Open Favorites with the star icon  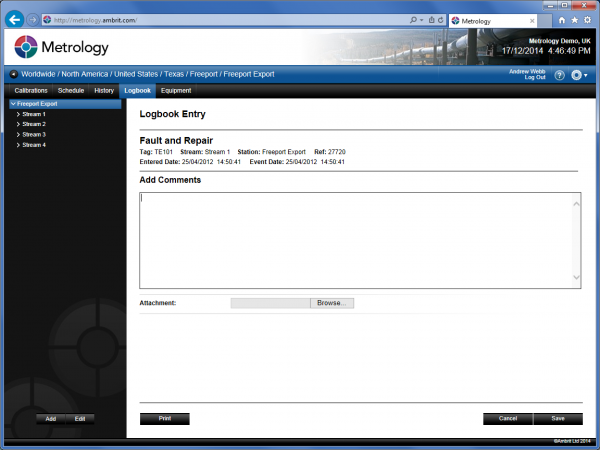tap(574, 20)
